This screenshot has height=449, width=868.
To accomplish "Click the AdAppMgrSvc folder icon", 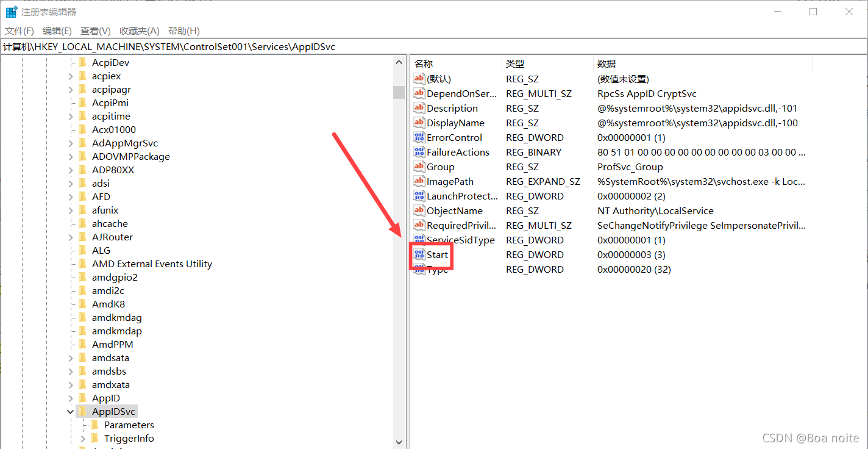I will coord(82,143).
